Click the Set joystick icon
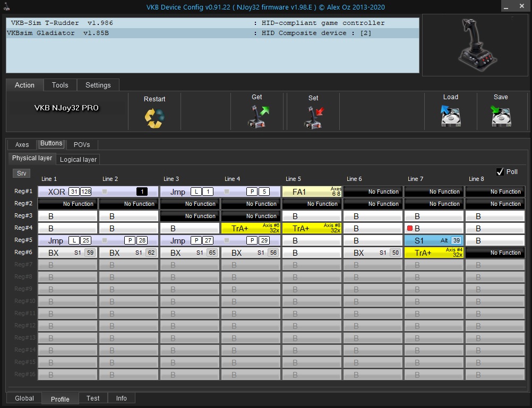 tap(313, 117)
